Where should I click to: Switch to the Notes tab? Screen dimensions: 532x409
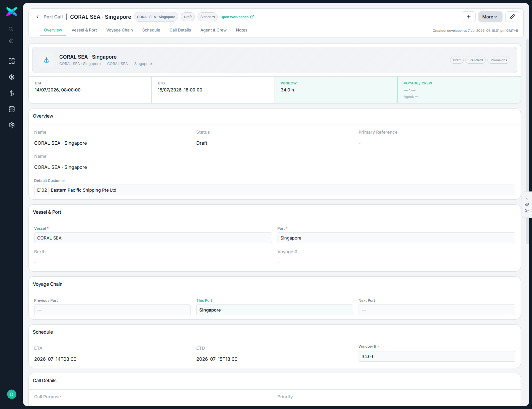coord(241,30)
